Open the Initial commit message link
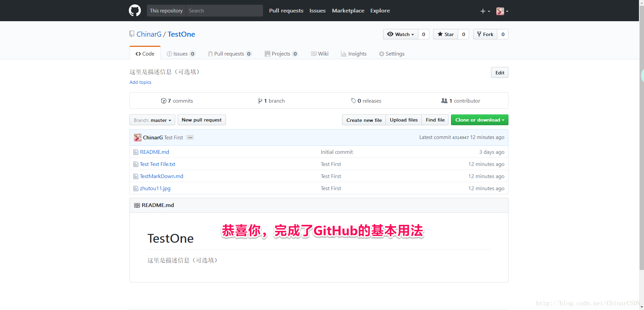The image size is (644, 310). point(337,152)
